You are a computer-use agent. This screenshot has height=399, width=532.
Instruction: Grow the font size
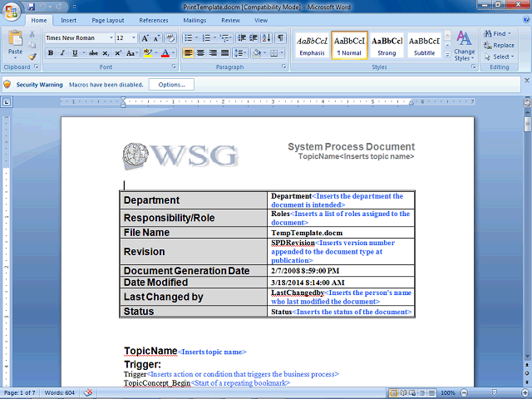point(145,38)
